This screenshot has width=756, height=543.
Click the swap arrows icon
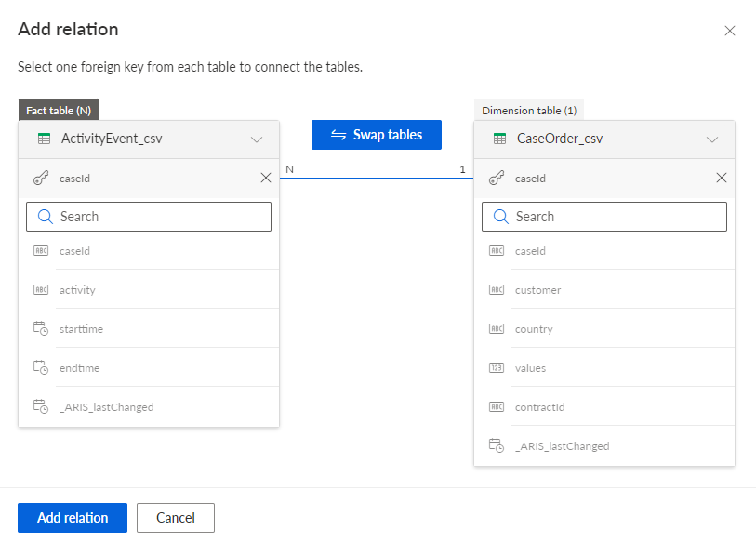click(338, 135)
